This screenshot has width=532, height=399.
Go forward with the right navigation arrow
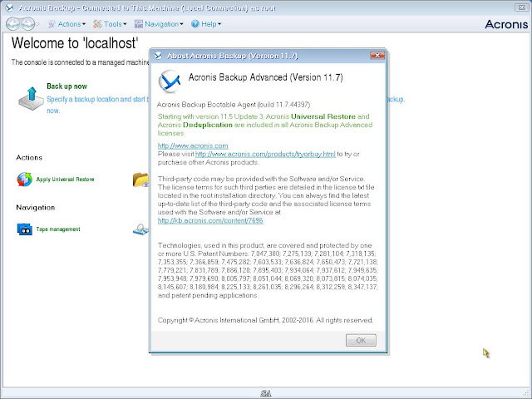(x=27, y=24)
